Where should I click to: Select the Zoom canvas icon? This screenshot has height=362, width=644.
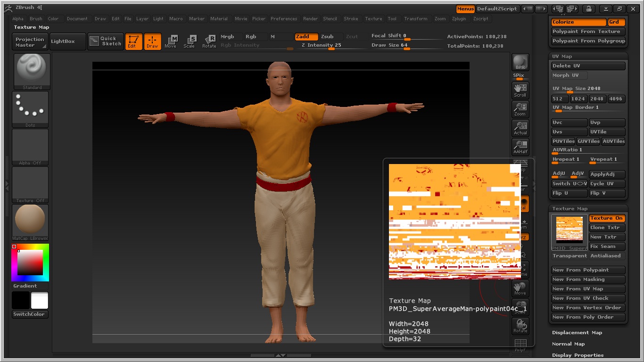click(x=520, y=109)
